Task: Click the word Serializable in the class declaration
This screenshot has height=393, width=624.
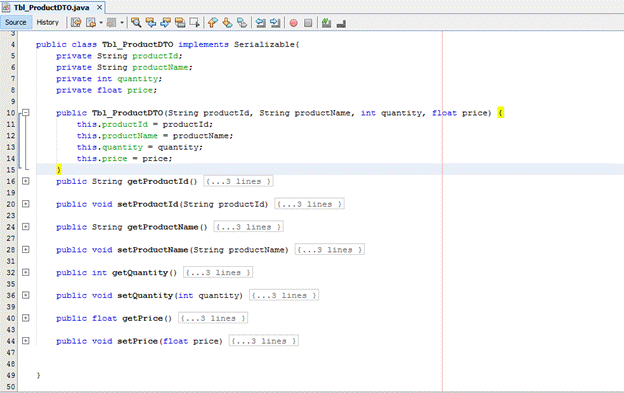Action: (265, 45)
